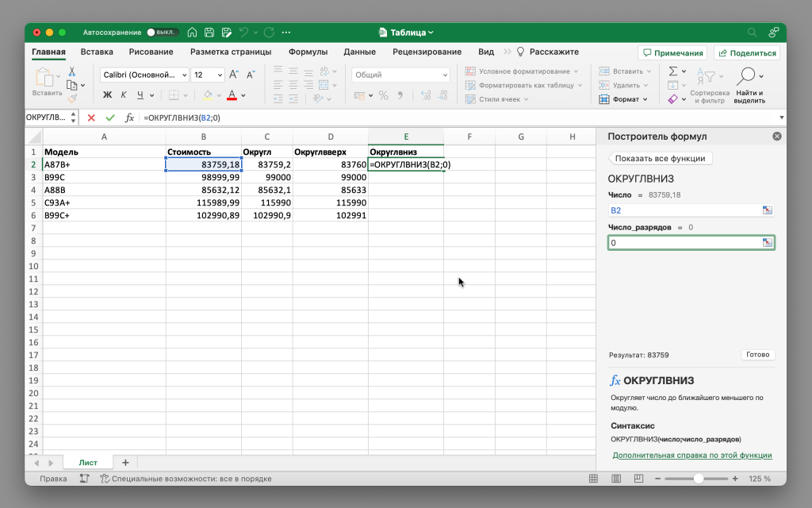Click the Готово button
Viewport: 812px width, 508px height.
point(757,355)
